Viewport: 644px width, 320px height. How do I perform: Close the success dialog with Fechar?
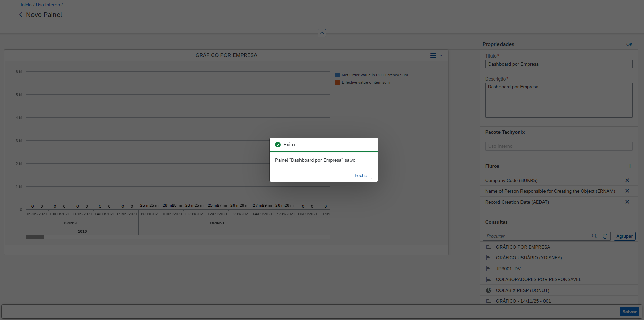(361, 175)
